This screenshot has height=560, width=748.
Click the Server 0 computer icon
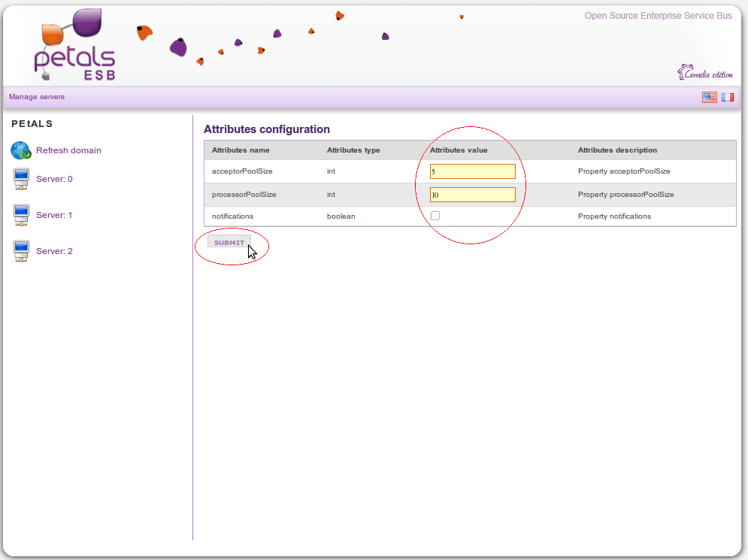(x=21, y=180)
